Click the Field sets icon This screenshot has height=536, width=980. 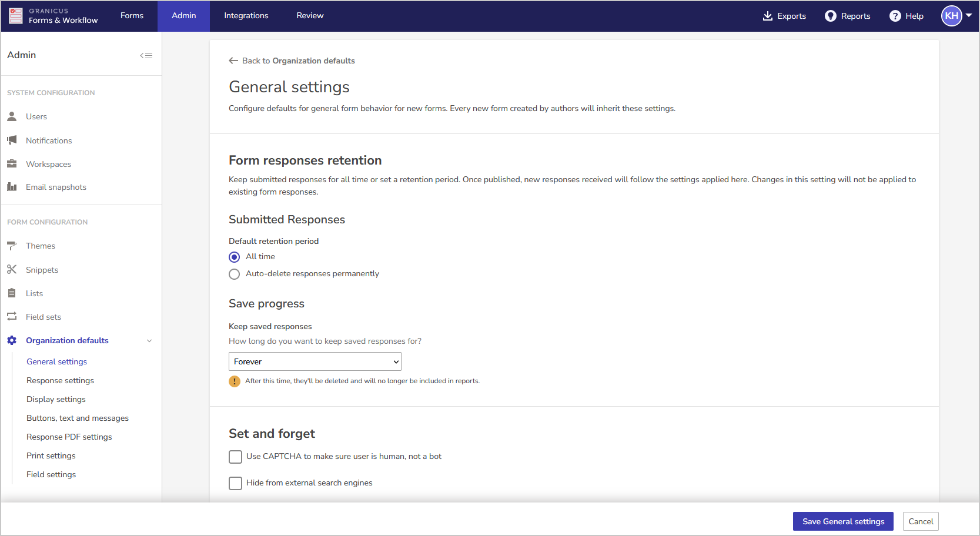coord(12,316)
